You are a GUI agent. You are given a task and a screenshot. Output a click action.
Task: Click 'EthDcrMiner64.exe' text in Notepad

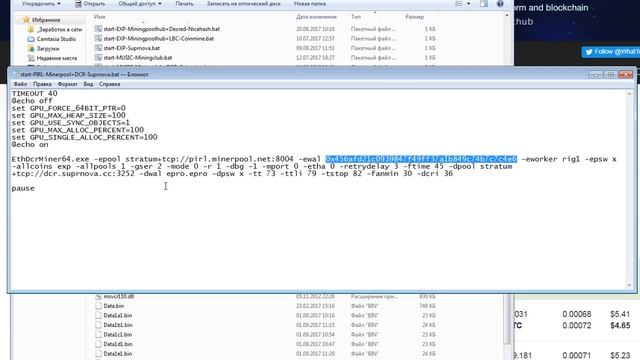click(50, 159)
